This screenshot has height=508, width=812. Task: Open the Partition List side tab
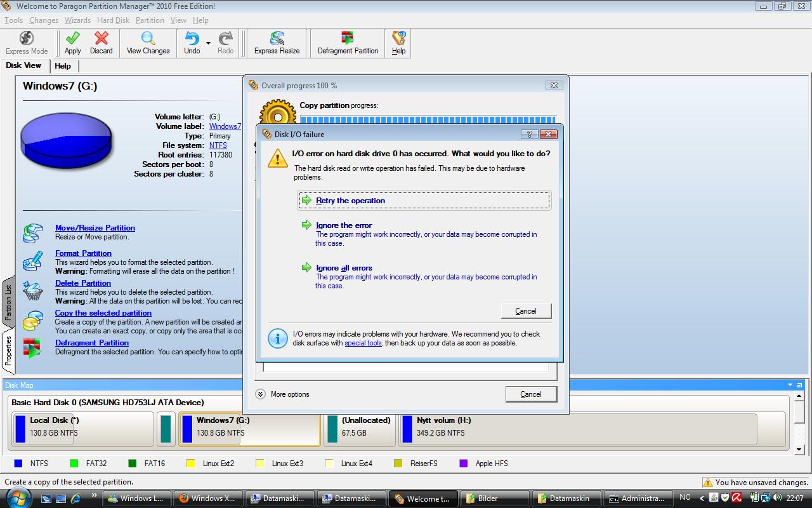(9, 302)
